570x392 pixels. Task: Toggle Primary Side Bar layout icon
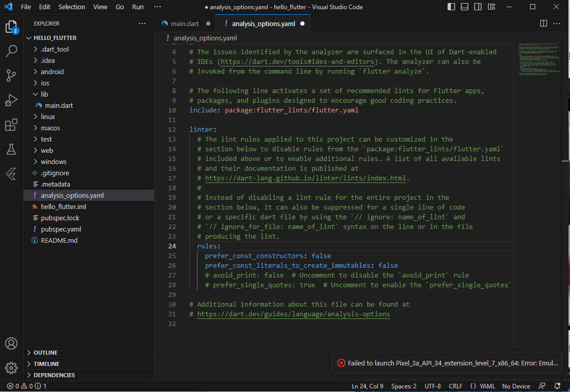pos(451,7)
